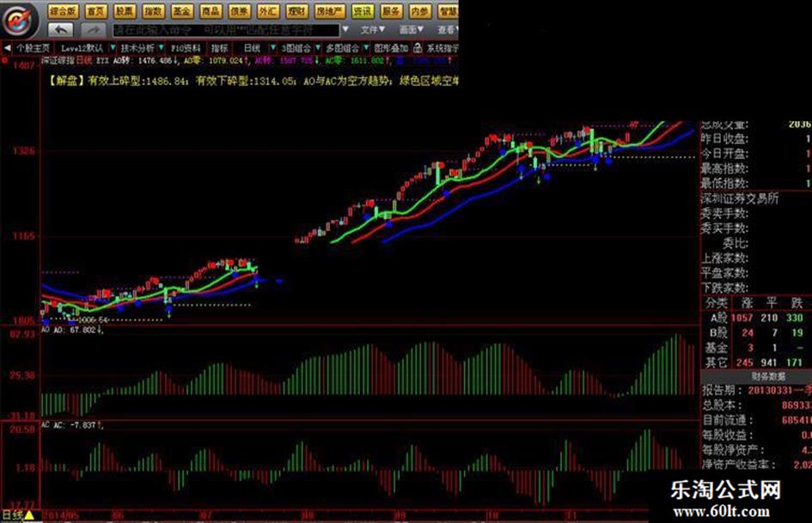Click the 09 month marker on timeline

(x=399, y=515)
